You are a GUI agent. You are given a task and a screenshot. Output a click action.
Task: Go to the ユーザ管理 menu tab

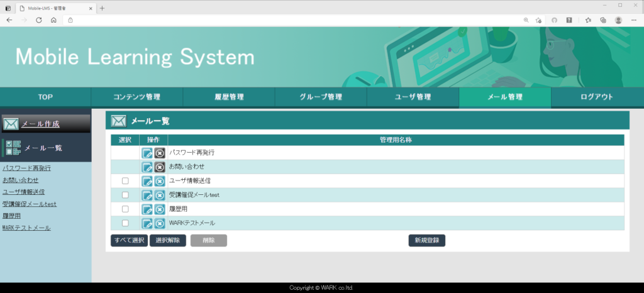413,97
